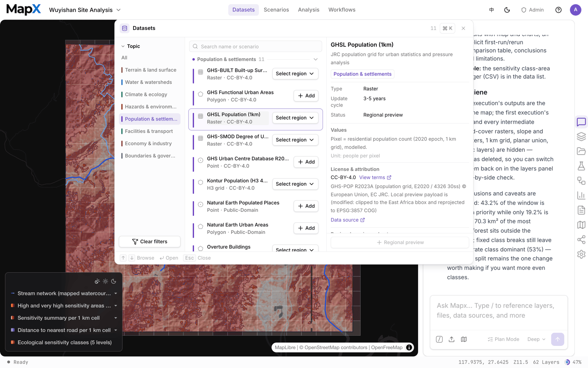Open the help question mark icon
588x368 pixels.
click(559, 10)
